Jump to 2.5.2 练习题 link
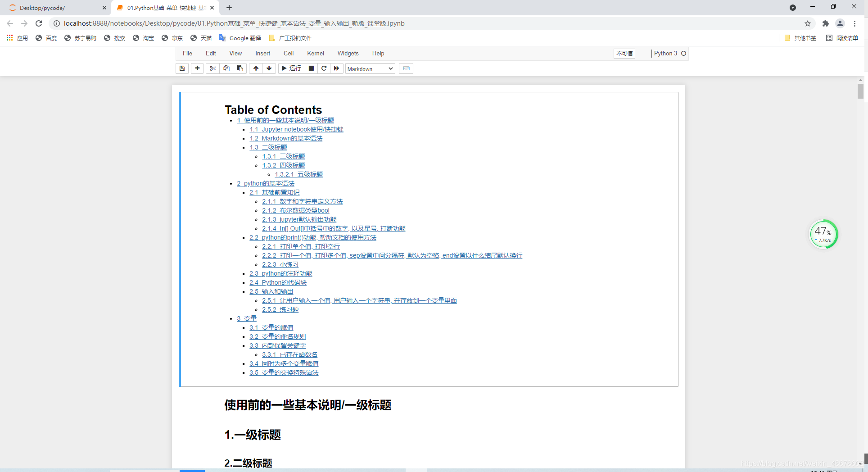868x472 pixels. point(280,309)
